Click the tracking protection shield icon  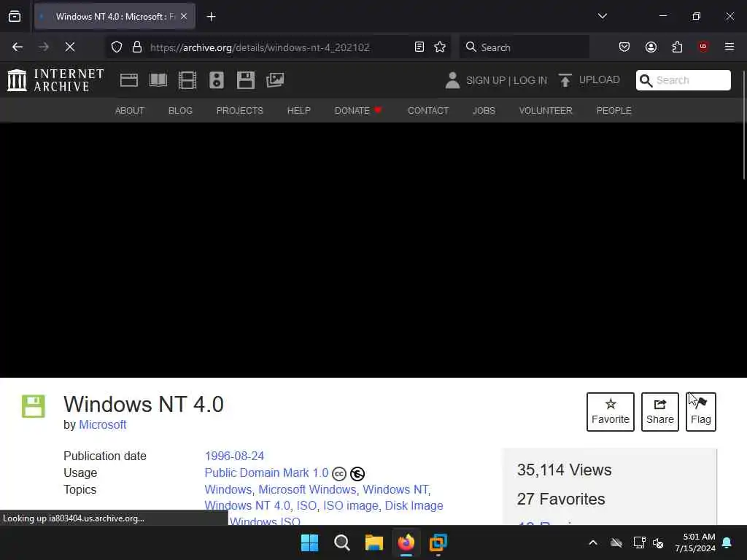[117, 47]
